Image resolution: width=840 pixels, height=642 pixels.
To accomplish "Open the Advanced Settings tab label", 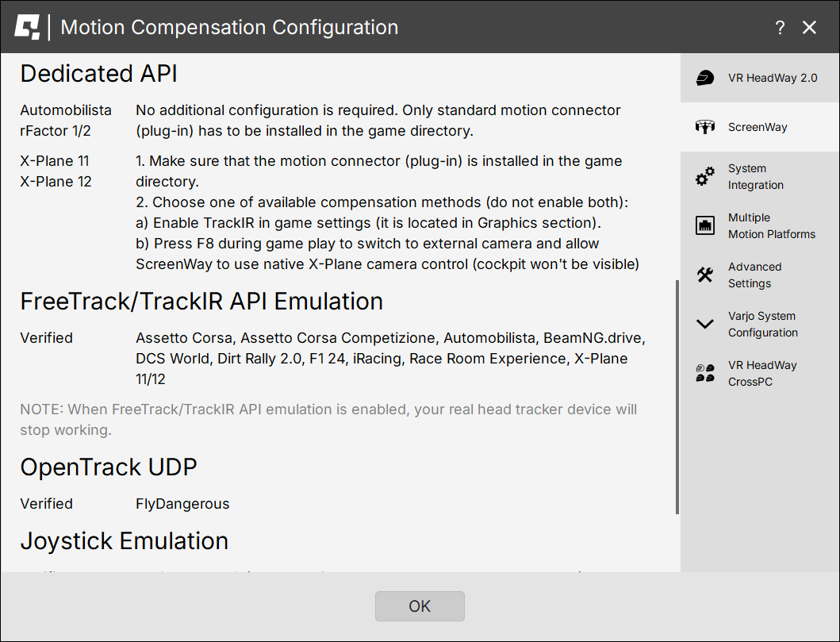I will pyautogui.click(x=754, y=275).
